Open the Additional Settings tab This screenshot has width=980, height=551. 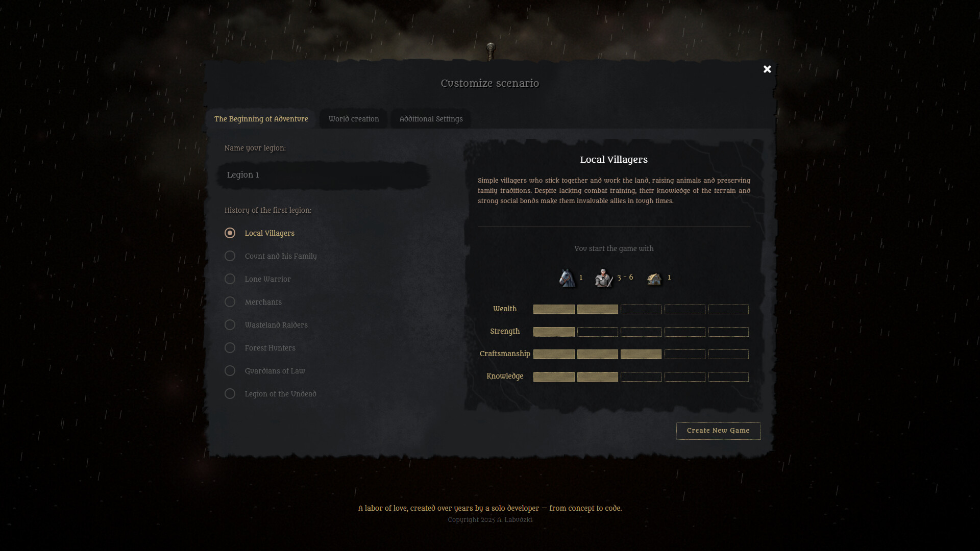tap(431, 119)
